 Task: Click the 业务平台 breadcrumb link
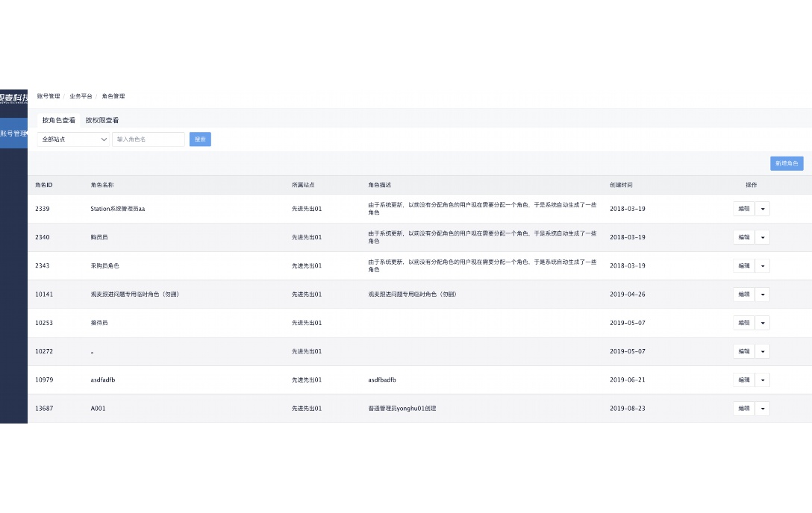tap(81, 96)
